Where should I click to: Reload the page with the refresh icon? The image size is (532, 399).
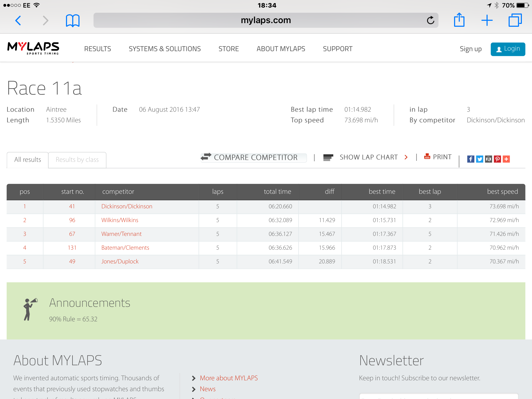click(430, 20)
